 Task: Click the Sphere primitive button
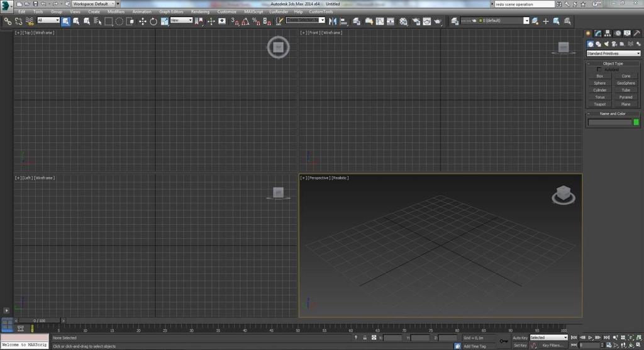pos(599,83)
